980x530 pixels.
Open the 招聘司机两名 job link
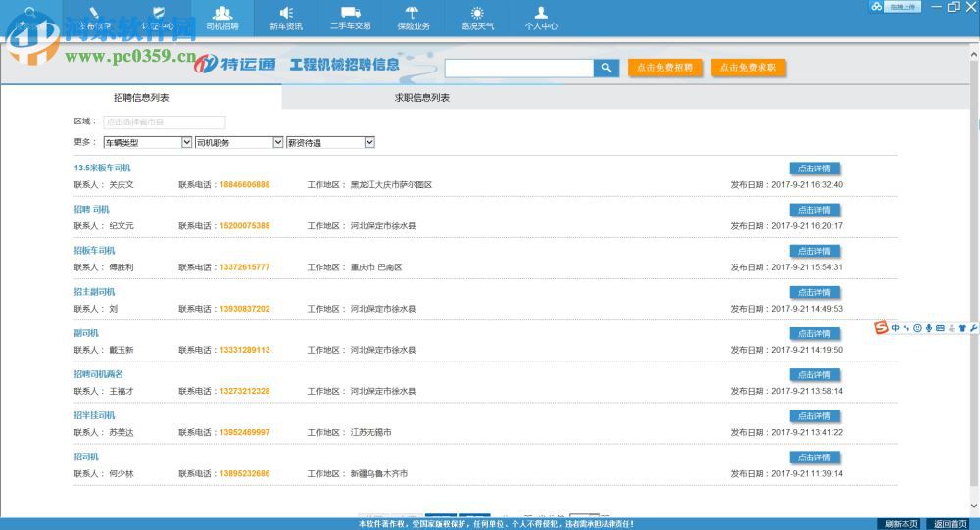point(99,374)
